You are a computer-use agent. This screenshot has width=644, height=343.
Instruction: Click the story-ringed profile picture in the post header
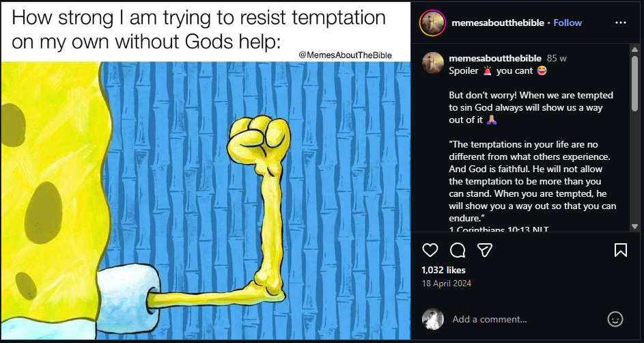tap(433, 23)
